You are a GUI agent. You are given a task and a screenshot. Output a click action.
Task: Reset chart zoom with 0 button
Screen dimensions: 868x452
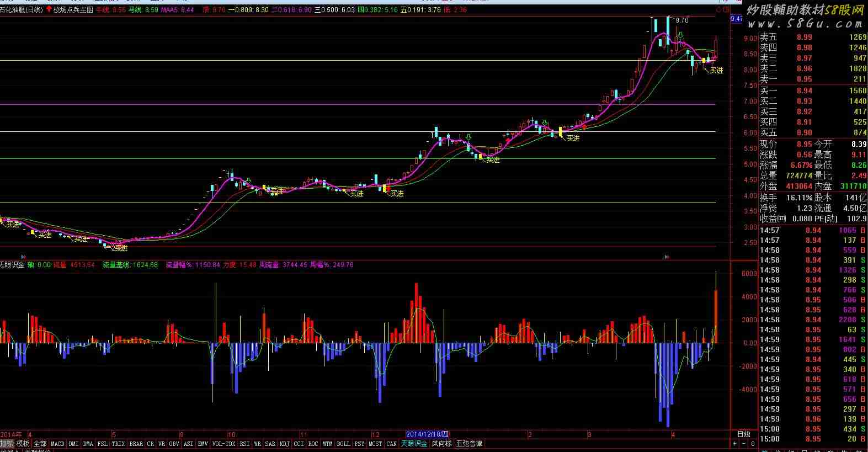click(x=753, y=444)
